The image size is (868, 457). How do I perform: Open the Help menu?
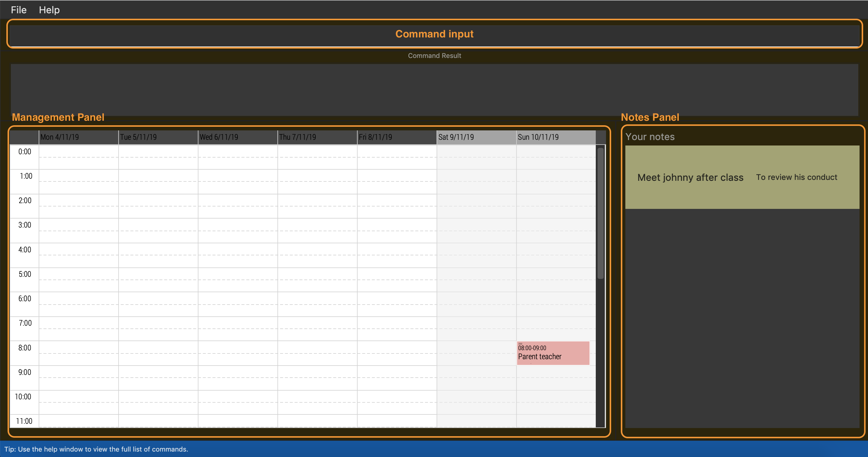click(x=49, y=10)
